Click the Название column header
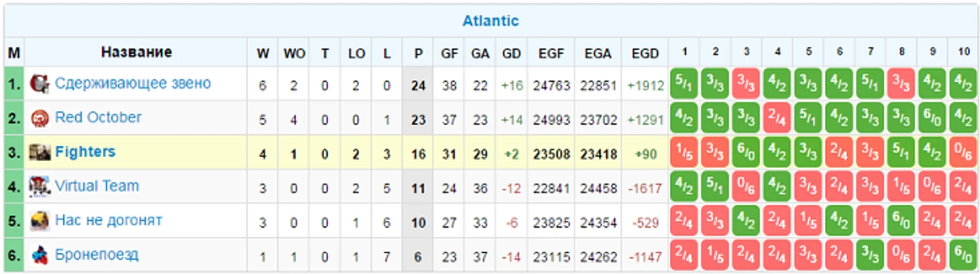 (x=136, y=52)
